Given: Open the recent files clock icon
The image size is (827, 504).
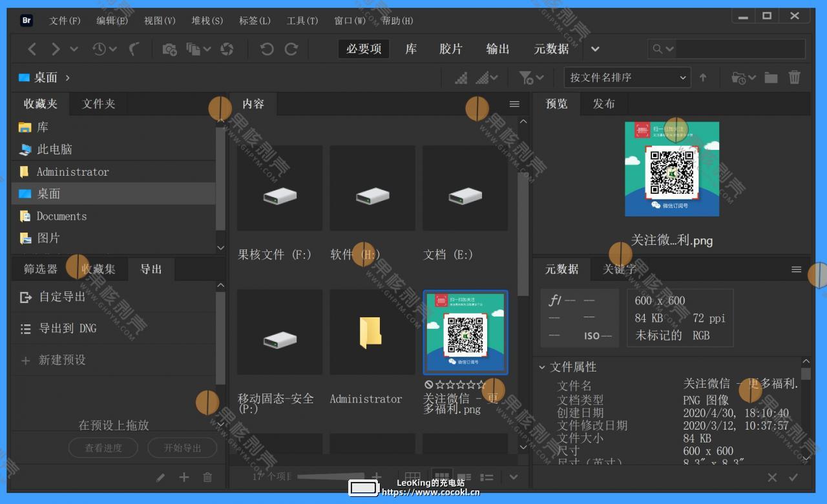Looking at the screenshot, I should pos(99,49).
